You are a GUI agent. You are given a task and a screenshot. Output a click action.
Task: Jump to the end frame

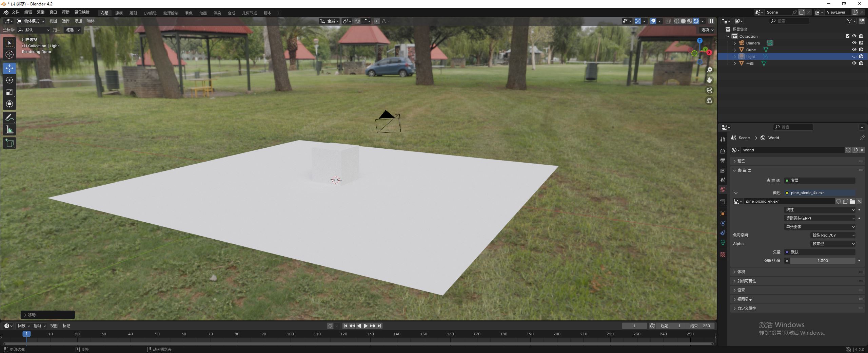[x=380, y=326]
